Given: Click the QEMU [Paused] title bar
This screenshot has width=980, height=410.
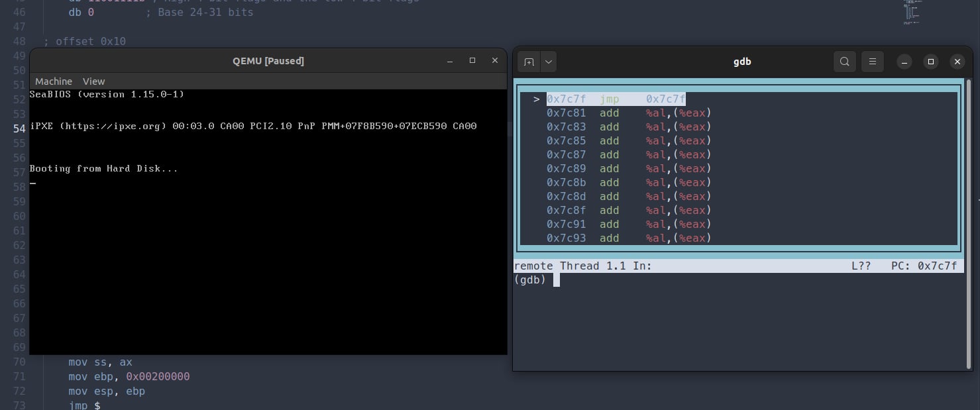Looking at the screenshot, I should [x=268, y=61].
